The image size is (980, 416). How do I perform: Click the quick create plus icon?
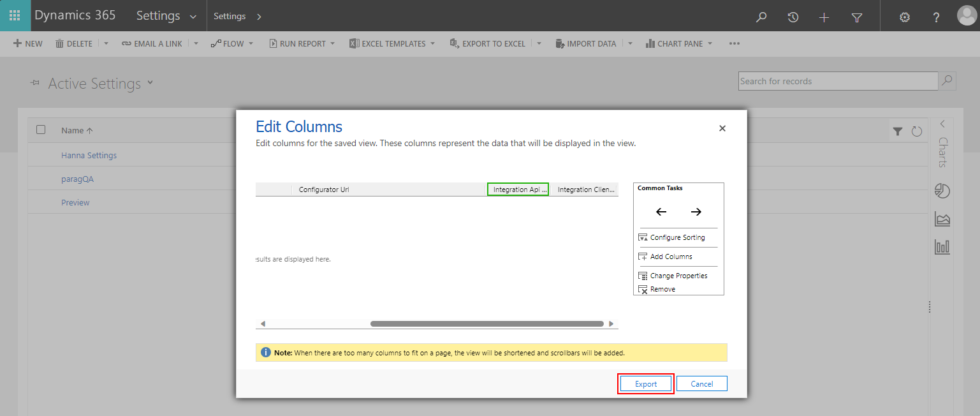824,17
